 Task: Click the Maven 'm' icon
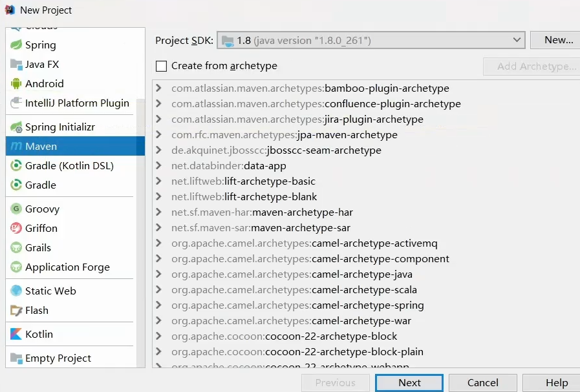pos(16,147)
